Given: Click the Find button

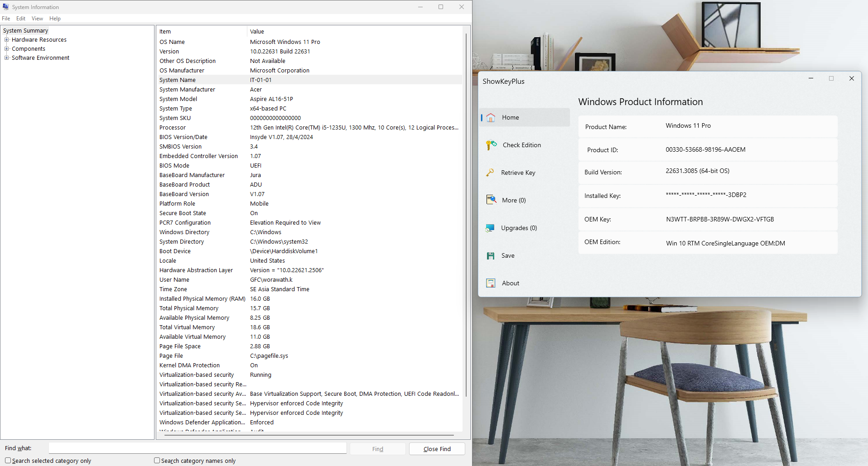Looking at the screenshot, I should [377, 449].
